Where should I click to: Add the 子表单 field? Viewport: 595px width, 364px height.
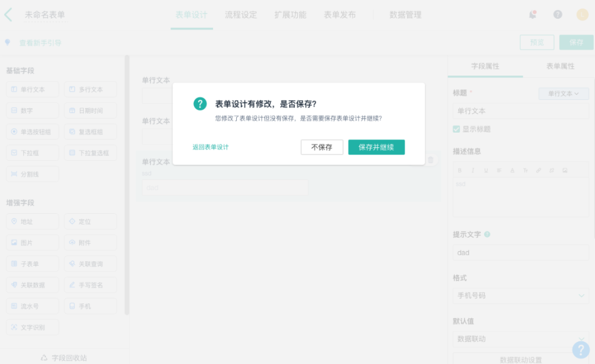33,264
